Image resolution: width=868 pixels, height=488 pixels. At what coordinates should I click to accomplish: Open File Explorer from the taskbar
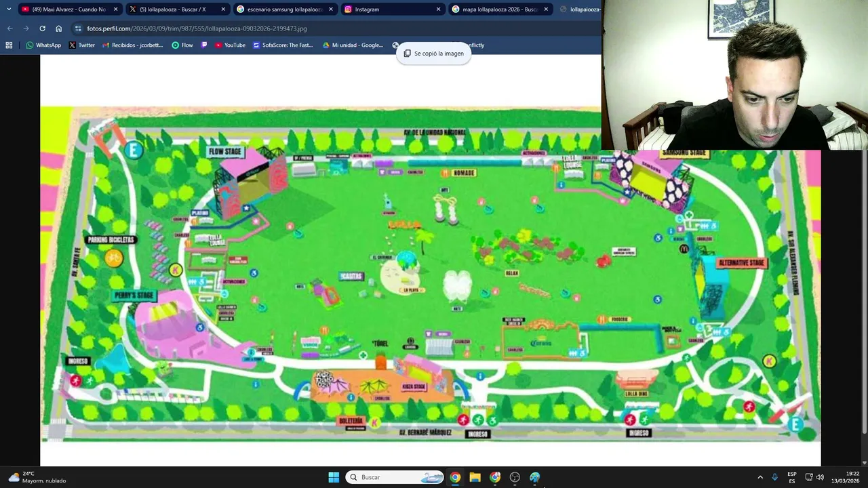coord(475,477)
